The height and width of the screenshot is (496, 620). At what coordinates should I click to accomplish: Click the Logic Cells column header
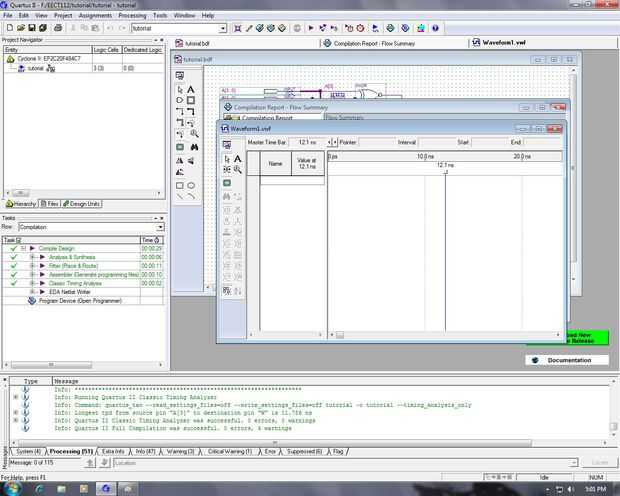point(106,50)
